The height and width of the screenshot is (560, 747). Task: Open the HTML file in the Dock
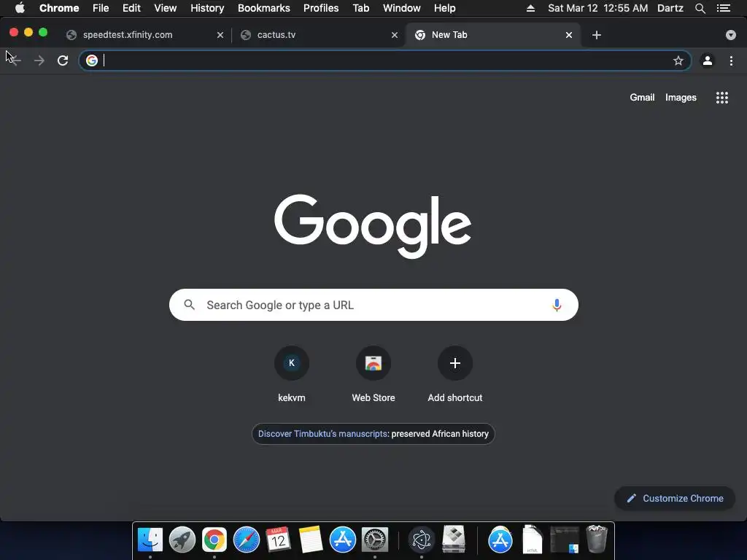532,540
